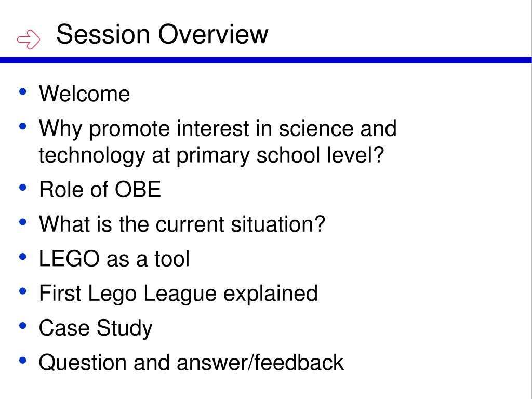Select the 'LEGO as a tool' item
The image size is (532, 399).
(114, 259)
